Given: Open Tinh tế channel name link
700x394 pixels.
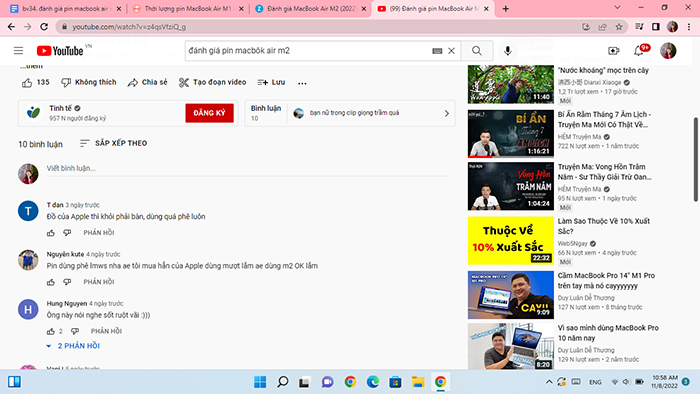Looking at the screenshot, I should click(x=60, y=108).
